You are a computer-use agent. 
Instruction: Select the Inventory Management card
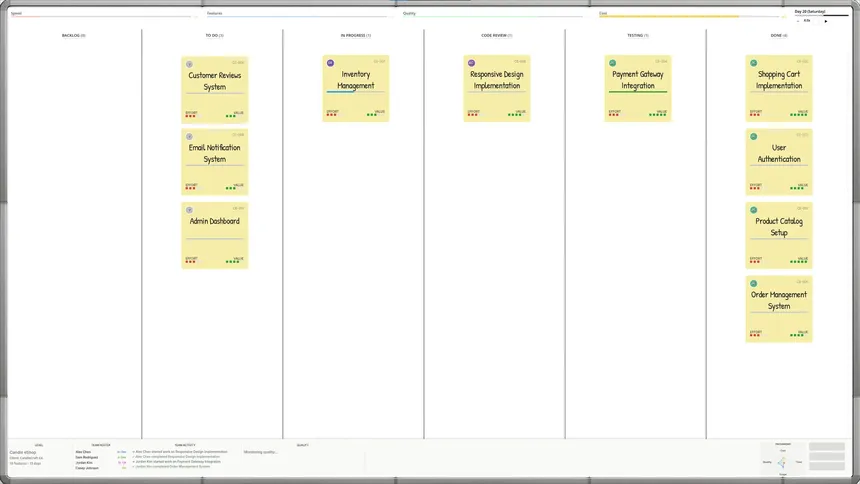355,88
